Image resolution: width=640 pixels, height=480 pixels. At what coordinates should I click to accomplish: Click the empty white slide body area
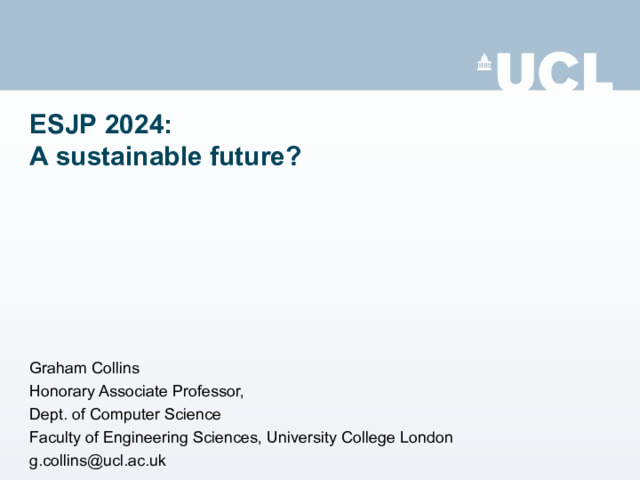(320, 260)
